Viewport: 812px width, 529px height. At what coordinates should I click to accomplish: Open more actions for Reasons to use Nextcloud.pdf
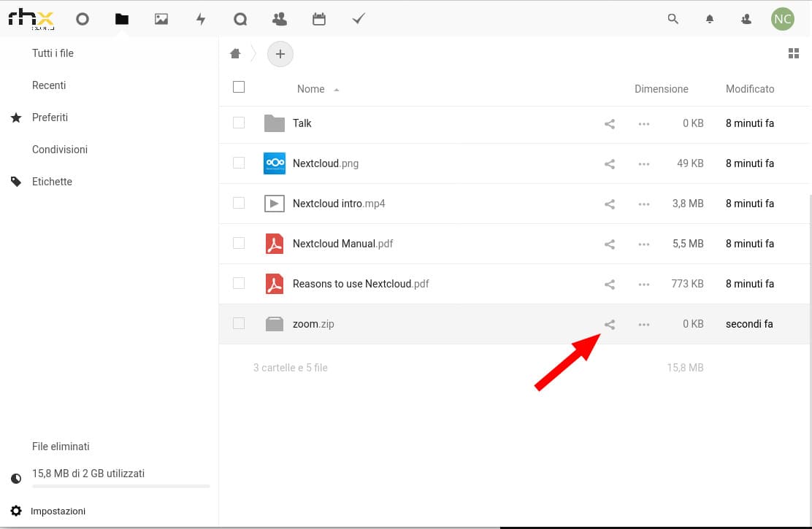(644, 284)
